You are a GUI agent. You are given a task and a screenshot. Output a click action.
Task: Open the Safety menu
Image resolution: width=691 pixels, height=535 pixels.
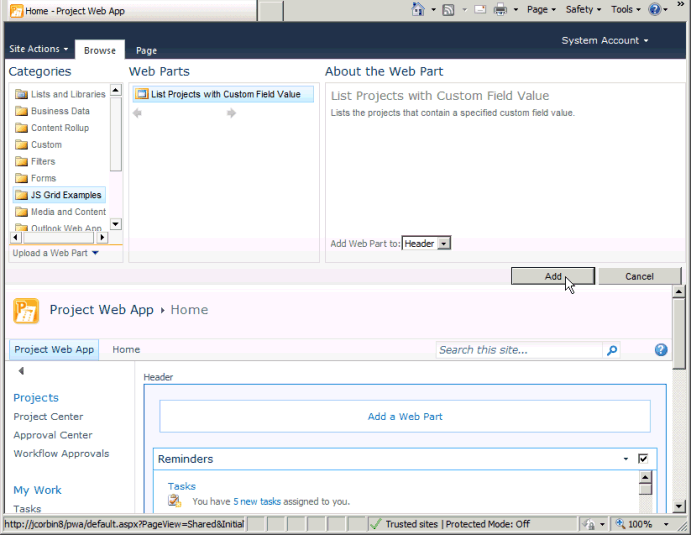click(x=583, y=9)
